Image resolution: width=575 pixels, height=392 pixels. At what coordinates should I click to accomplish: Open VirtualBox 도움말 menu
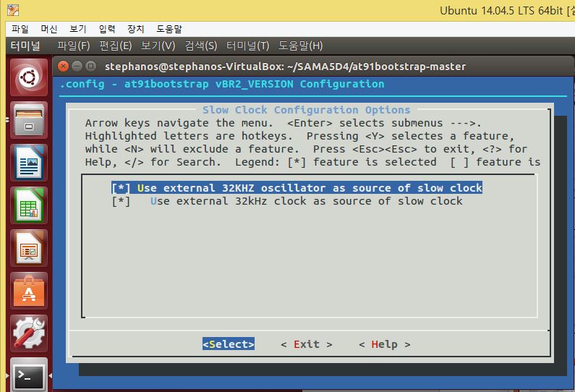169,29
